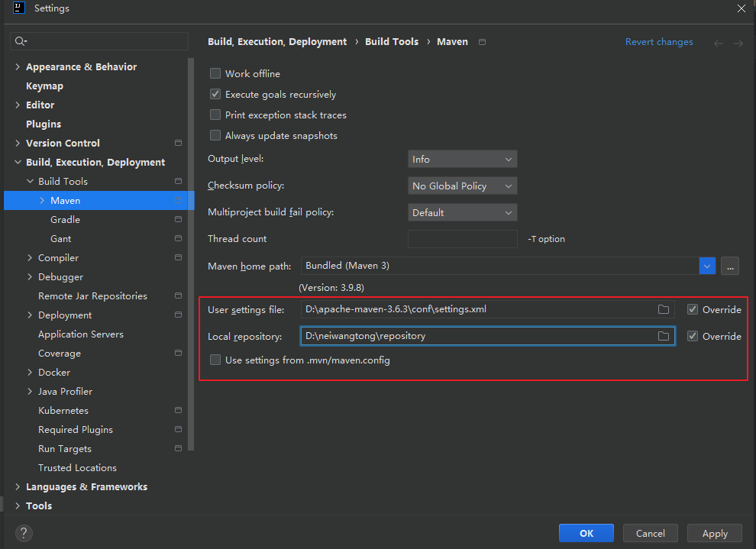Viewport: 756px width, 549px height.
Task: Click the OK button
Action: click(586, 533)
